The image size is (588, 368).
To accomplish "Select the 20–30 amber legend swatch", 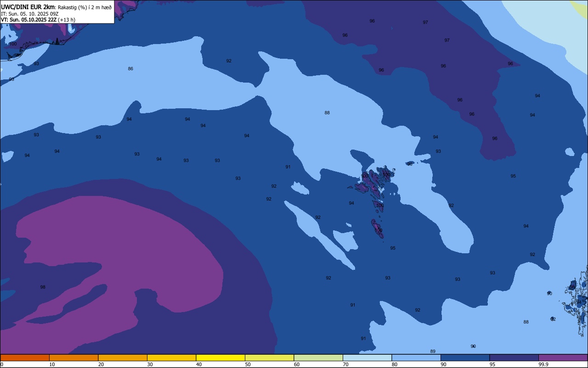I will (x=123, y=357).
